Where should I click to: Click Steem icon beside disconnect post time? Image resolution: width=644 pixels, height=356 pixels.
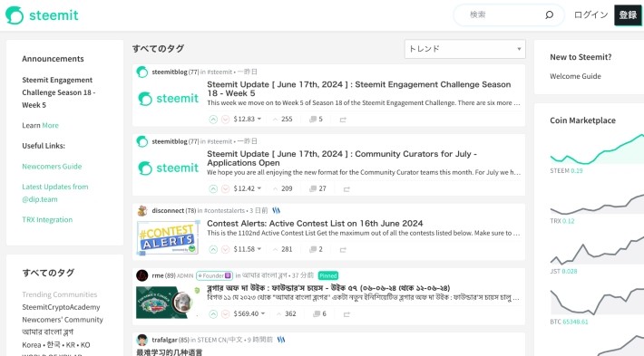(x=277, y=211)
